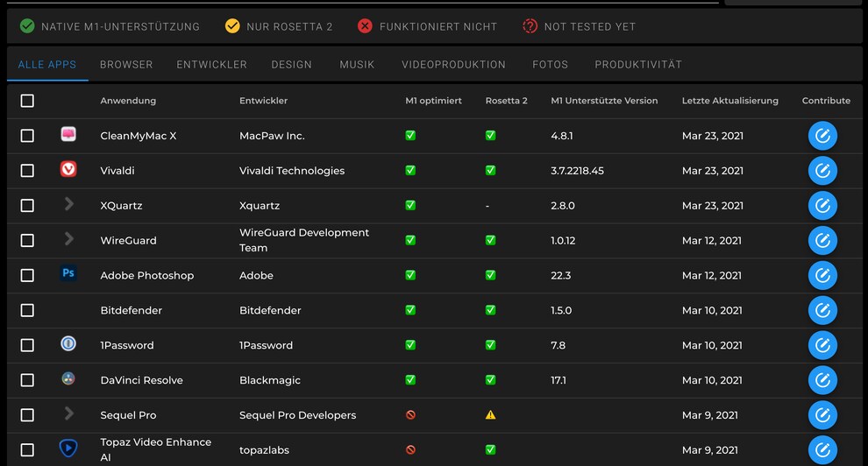Click the DaVinci Resolve app icon

(x=68, y=378)
